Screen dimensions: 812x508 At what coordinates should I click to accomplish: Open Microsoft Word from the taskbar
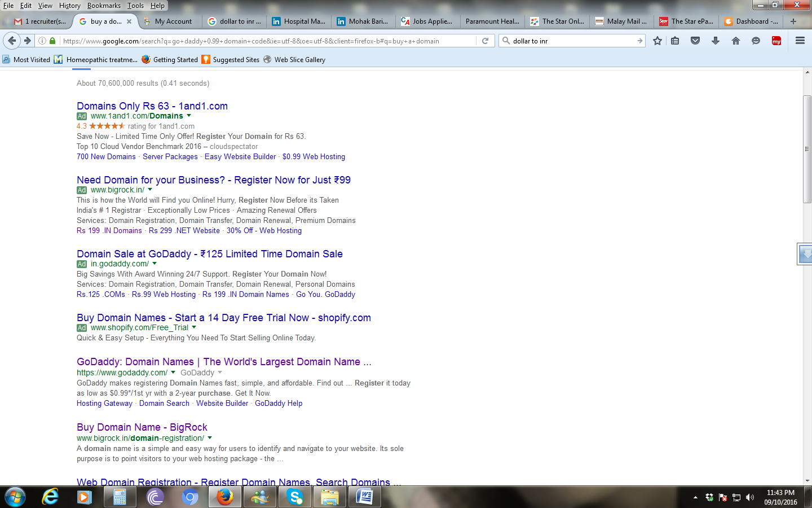(365, 497)
